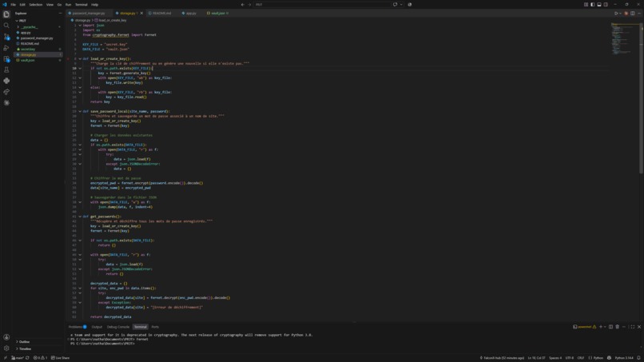Image resolution: width=644 pixels, height=362 pixels.
Task: Toggle the Panel layout icon
Action: pos(598,5)
